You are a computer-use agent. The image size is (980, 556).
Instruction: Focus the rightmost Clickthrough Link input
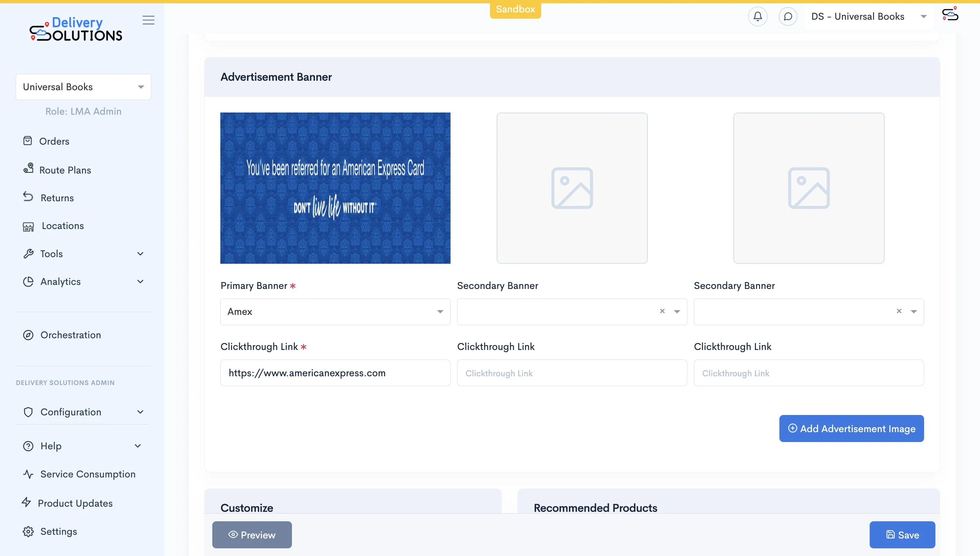[809, 373]
